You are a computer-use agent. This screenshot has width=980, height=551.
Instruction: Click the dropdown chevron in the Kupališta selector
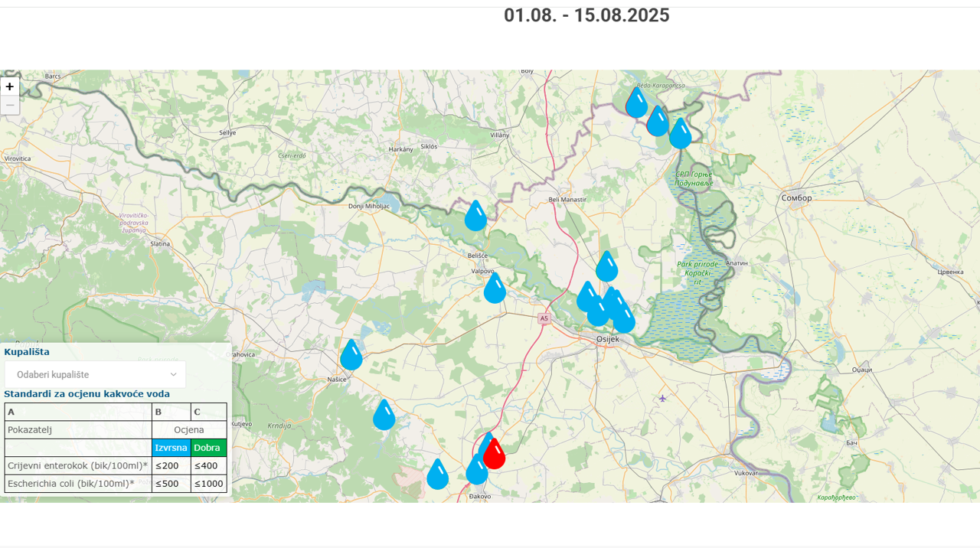[173, 374]
